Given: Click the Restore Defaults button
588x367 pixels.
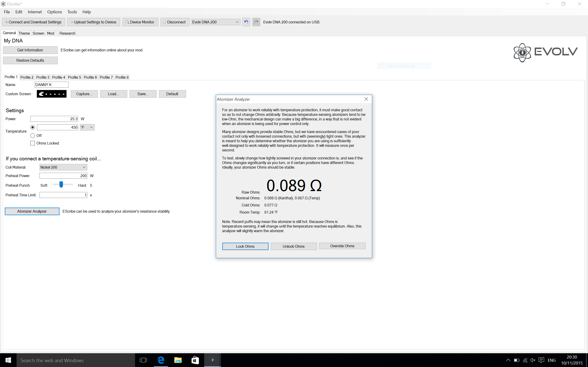Looking at the screenshot, I should pyautogui.click(x=30, y=60).
